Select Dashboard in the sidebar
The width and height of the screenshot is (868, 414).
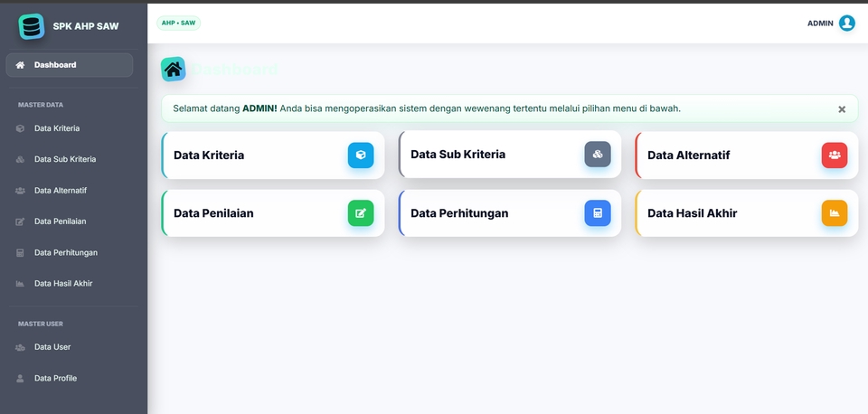click(x=69, y=65)
